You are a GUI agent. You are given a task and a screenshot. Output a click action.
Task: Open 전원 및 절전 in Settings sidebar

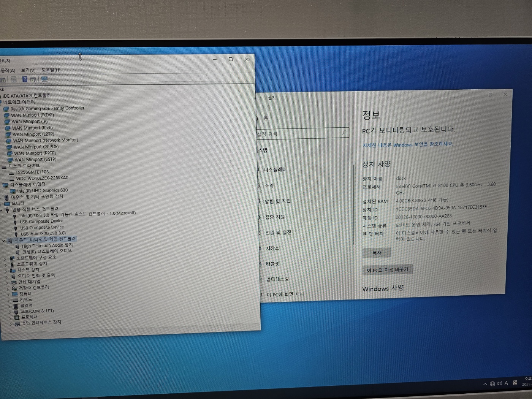[x=278, y=233]
